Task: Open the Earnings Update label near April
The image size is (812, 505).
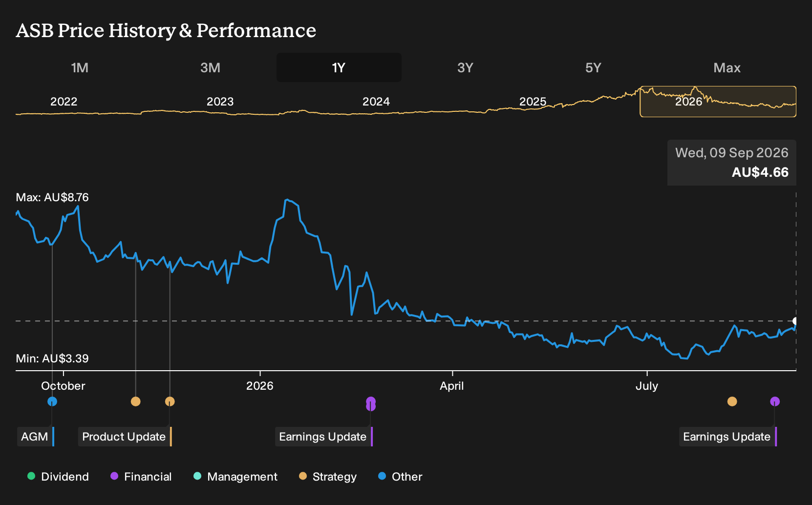Action: 324,437
